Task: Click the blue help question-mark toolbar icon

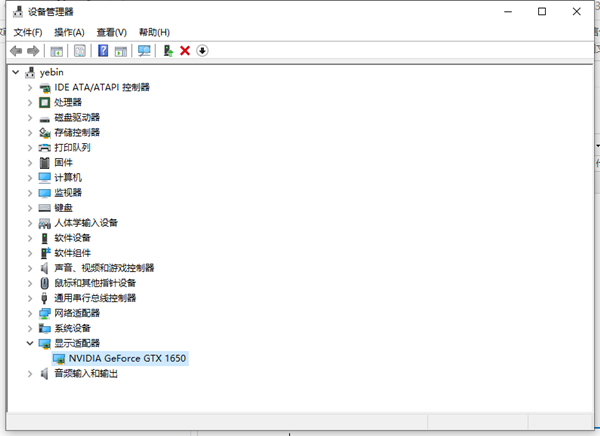Action: pyautogui.click(x=103, y=51)
